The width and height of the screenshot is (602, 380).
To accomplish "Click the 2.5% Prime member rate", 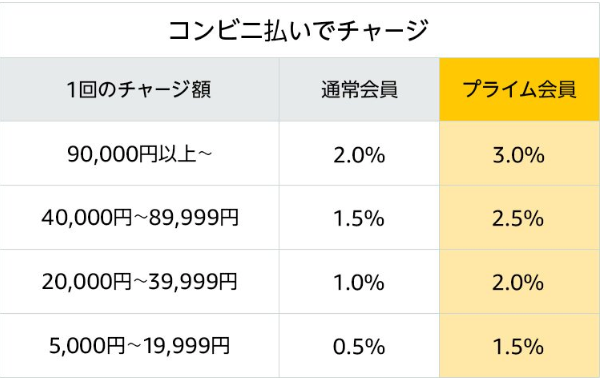I will (518, 219).
